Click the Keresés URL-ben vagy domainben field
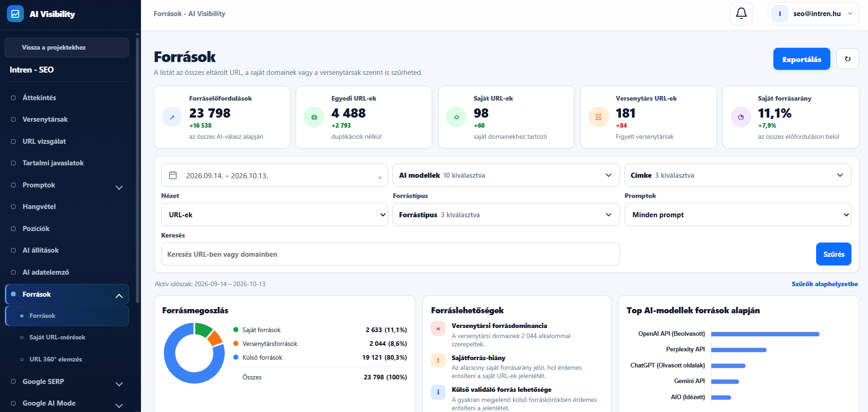The image size is (868, 412). coord(390,254)
